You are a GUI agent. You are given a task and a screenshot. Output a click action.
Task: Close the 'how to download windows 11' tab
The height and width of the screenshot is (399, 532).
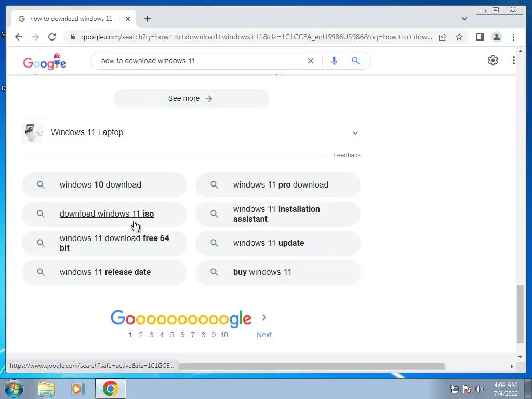(128, 19)
